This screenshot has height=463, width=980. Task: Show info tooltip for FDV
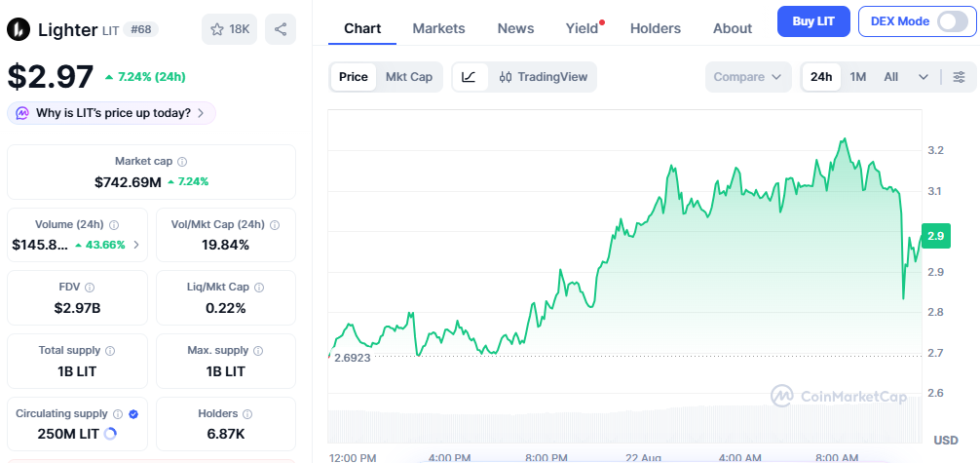pyautogui.click(x=90, y=288)
